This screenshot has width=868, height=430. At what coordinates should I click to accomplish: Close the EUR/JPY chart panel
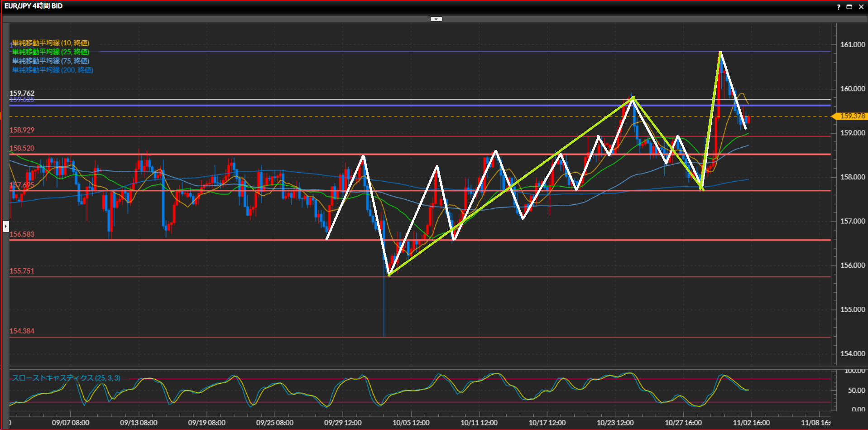[x=861, y=7]
